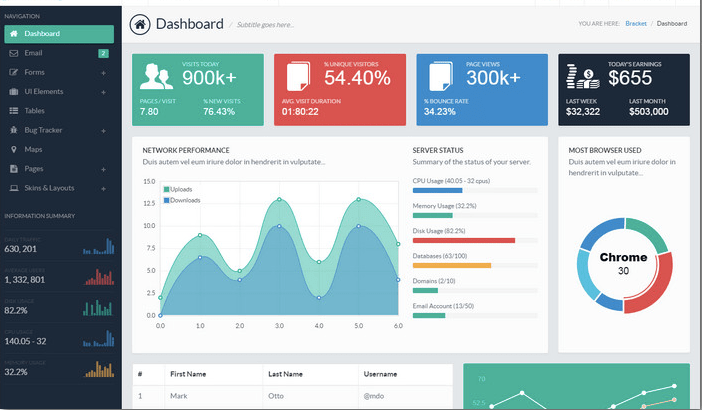Image resolution: width=702 pixels, height=410 pixels.
Task: Expand the Skins & Layouts plus sign
Action: (x=103, y=188)
